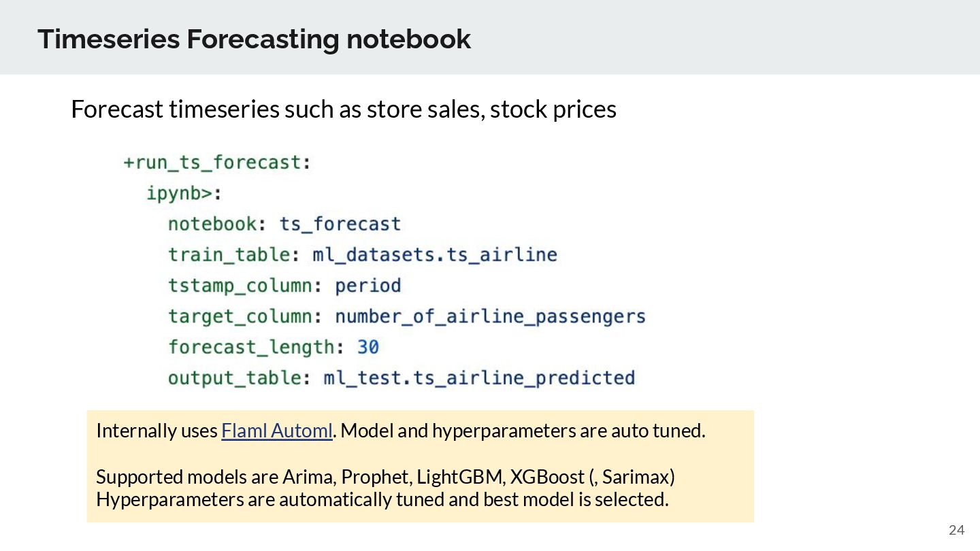
Task: Select the ml_test.ts_airline_predicted output value
Action: pos(479,378)
